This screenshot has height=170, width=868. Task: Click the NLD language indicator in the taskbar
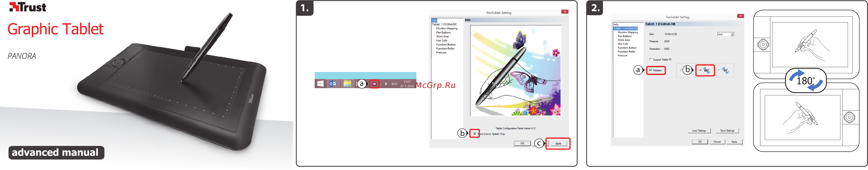point(394,84)
